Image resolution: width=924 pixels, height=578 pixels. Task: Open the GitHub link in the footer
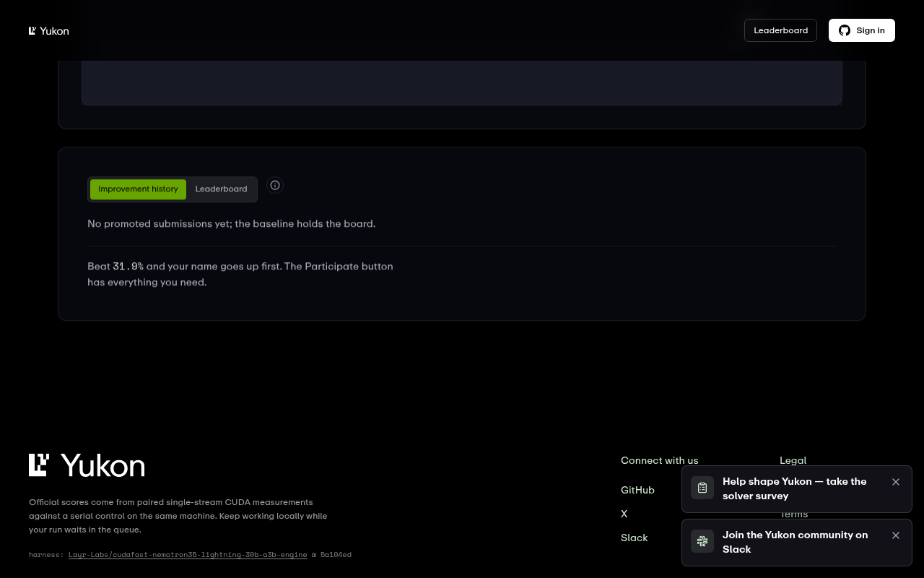(x=637, y=490)
